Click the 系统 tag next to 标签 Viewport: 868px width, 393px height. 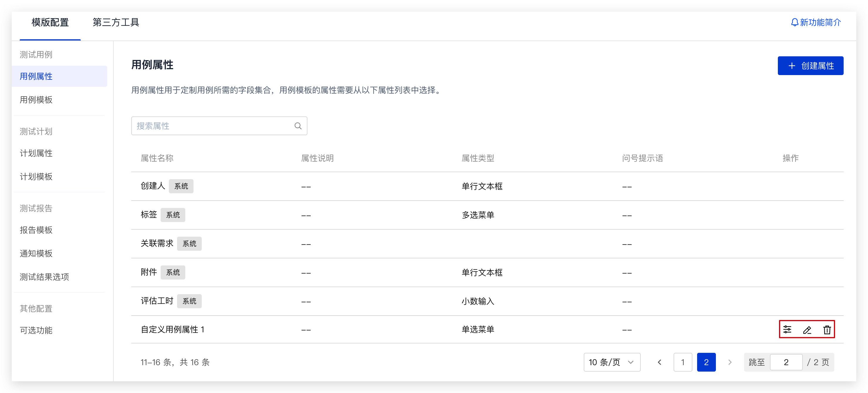click(x=173, y=215)
